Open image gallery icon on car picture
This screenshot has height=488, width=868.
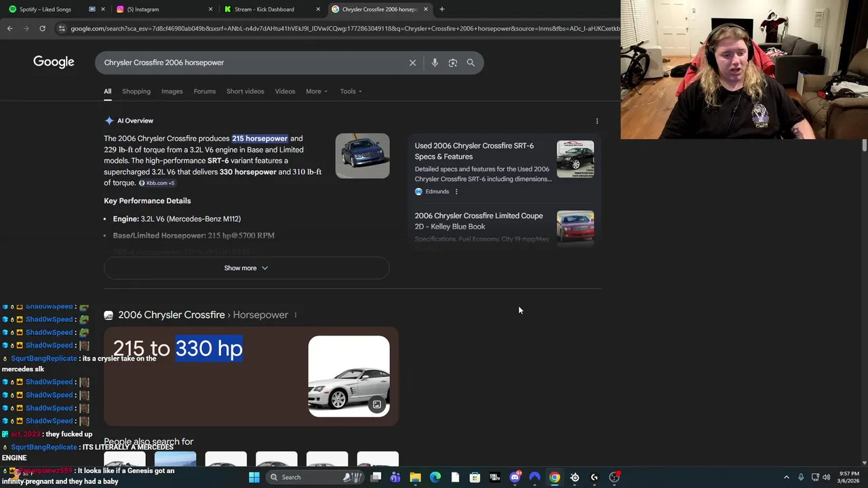pyautogui.click(x=377, y=405)
